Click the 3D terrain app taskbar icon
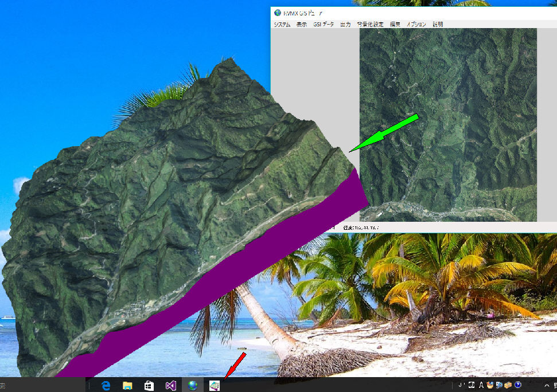This screenshot has height=392, width=557. tap(214, 385)
